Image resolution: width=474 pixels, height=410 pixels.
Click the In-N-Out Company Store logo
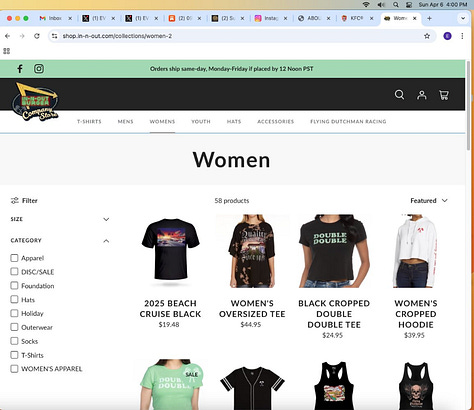36,102
